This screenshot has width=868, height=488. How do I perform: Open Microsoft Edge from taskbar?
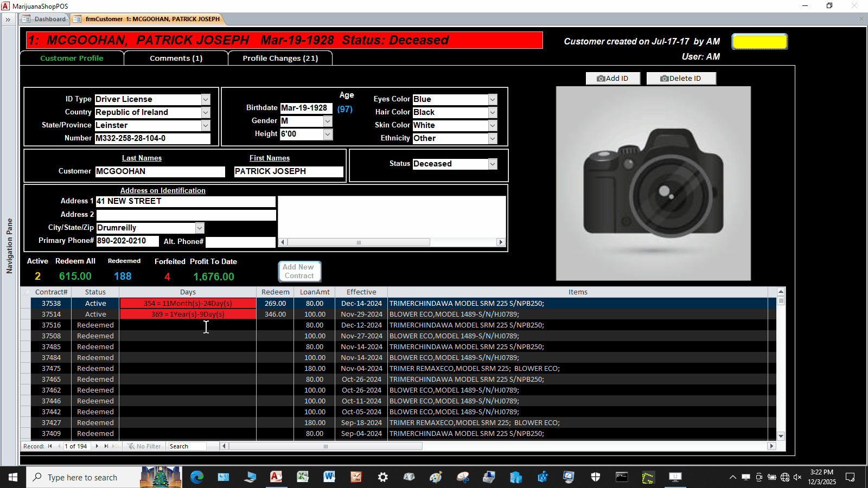point(197,477)
